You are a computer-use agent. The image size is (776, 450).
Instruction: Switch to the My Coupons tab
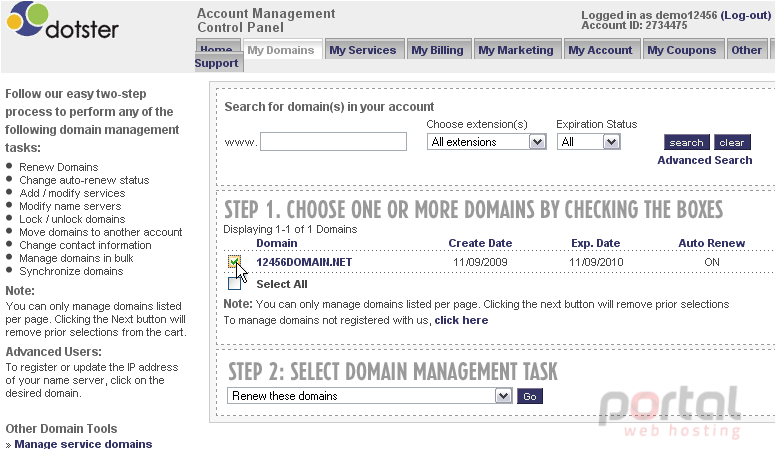[681, 50]
